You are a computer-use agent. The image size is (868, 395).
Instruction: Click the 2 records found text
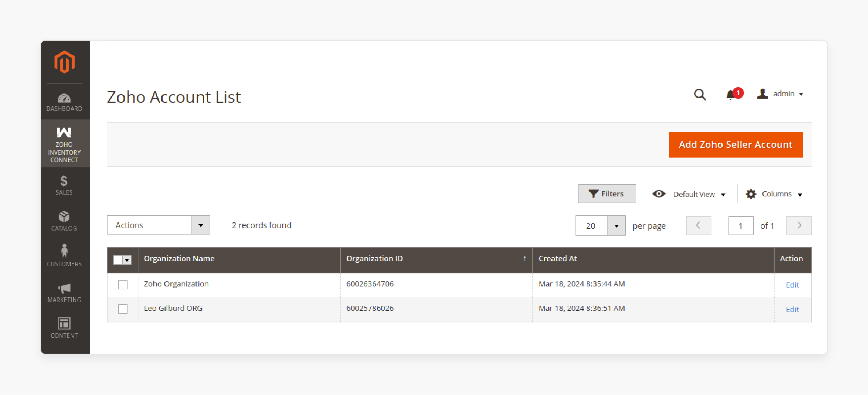pos(262,225)
